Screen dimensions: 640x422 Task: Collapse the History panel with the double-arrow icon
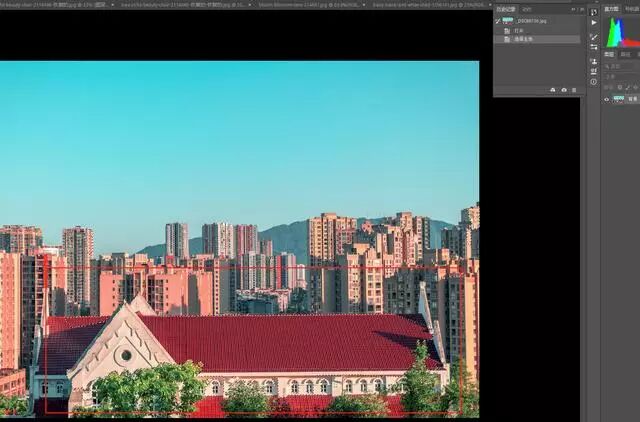click(573, 9)
